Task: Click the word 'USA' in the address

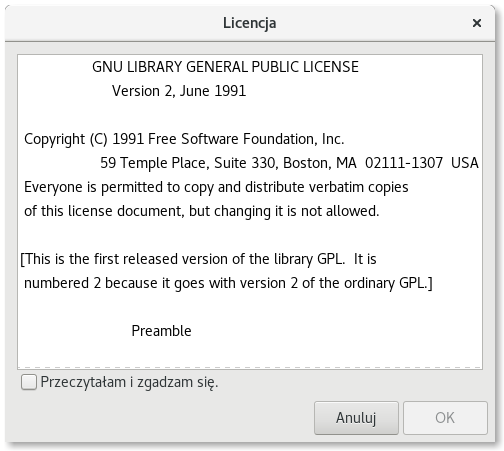Action: (465, 163)
